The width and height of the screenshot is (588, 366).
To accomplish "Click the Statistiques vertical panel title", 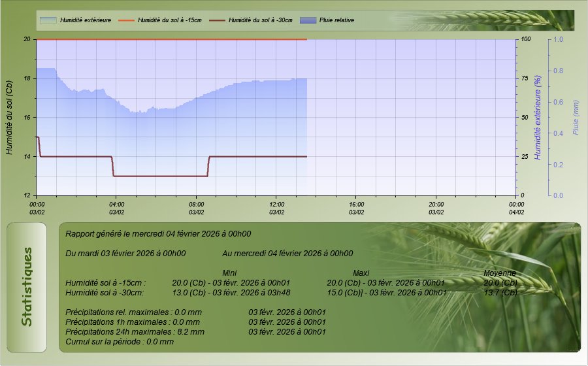I will [27, 287].
